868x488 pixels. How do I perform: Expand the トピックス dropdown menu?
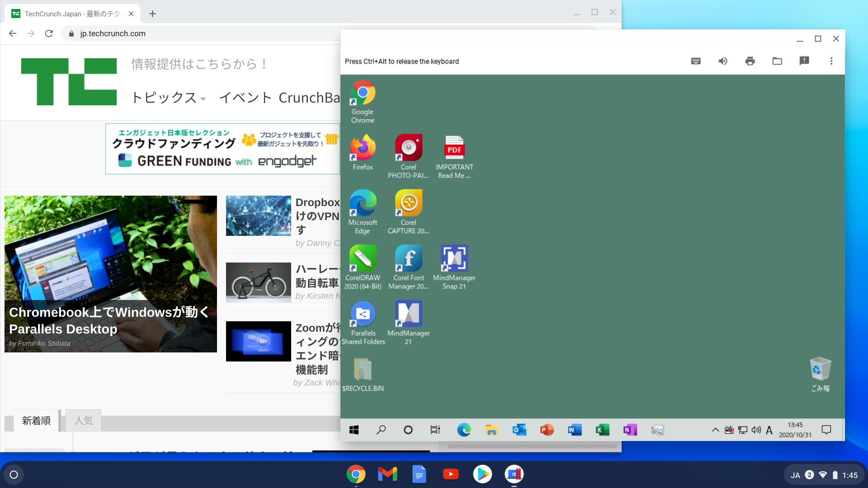169,98
